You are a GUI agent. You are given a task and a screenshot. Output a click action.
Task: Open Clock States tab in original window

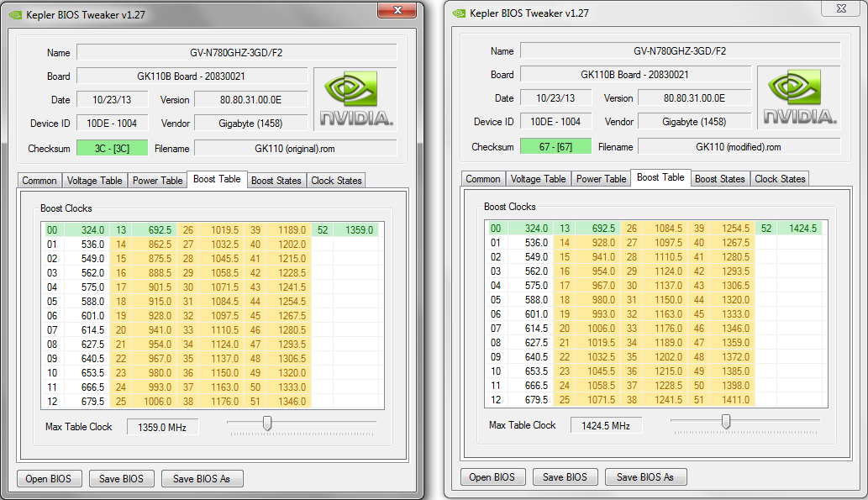336,181
